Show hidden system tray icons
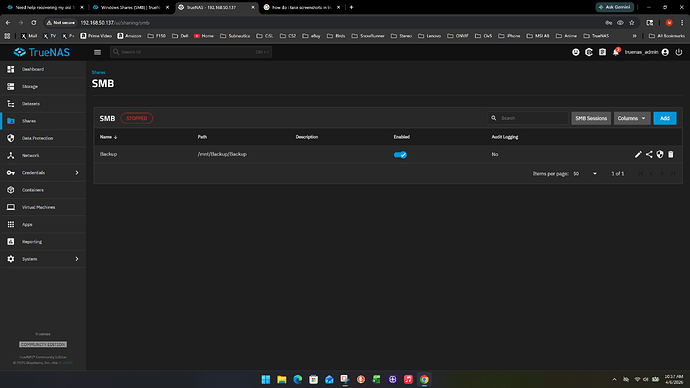 [614, 379]
